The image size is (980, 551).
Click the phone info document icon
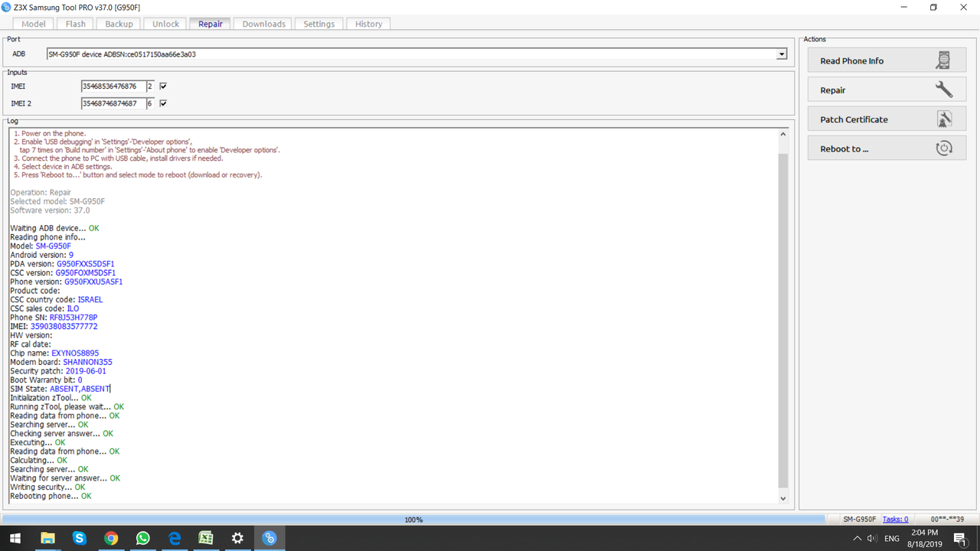(944, 60)
